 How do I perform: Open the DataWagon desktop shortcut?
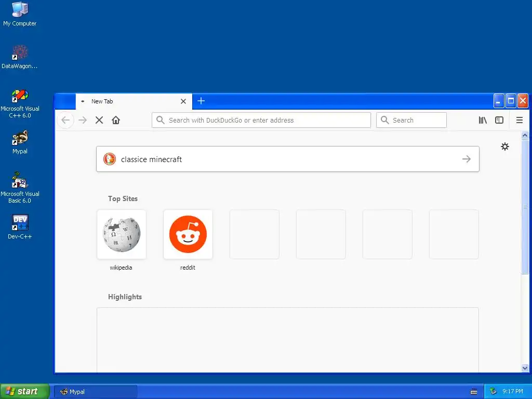click(x=20, y=57)
